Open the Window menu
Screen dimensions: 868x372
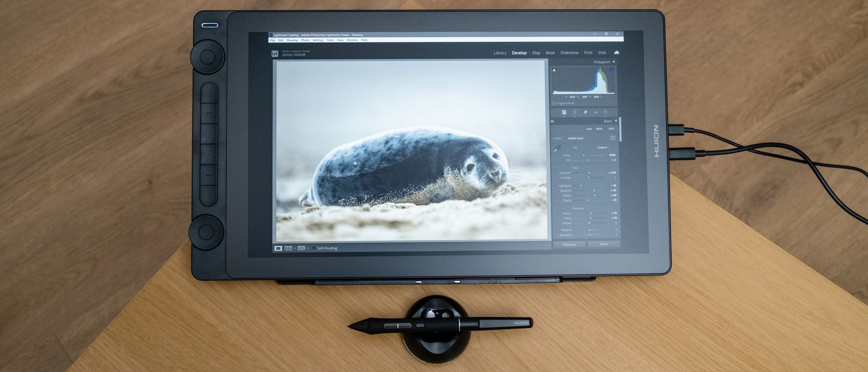(352, 40)
